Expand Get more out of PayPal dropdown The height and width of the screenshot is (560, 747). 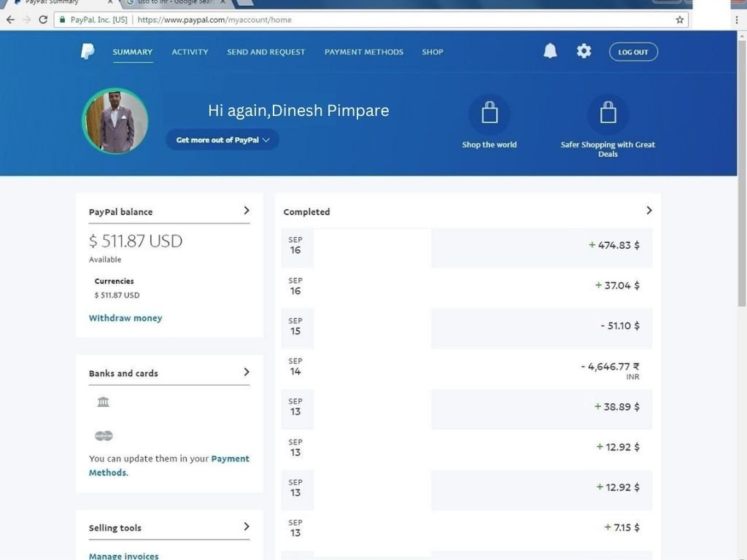tap(222, 139)
